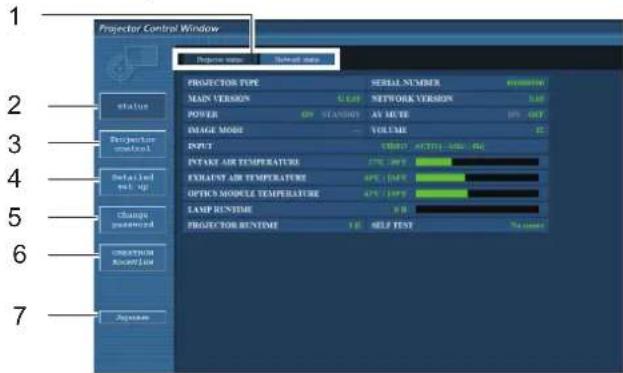The image size is (623, 373).
Task: Select the SERIAL NUMBER label
Action: 405,83
